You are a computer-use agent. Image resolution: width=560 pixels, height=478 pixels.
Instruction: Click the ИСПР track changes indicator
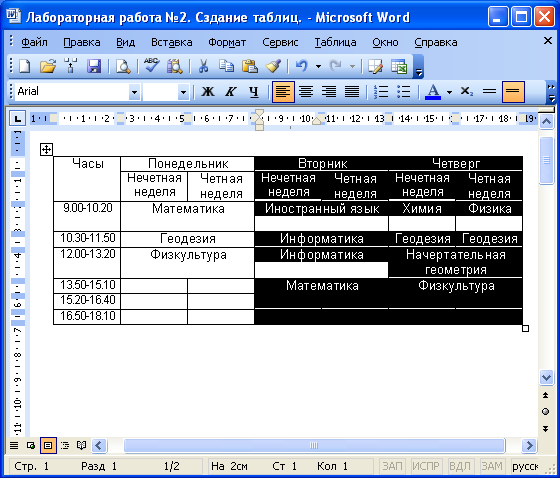[x=426, y=466]
